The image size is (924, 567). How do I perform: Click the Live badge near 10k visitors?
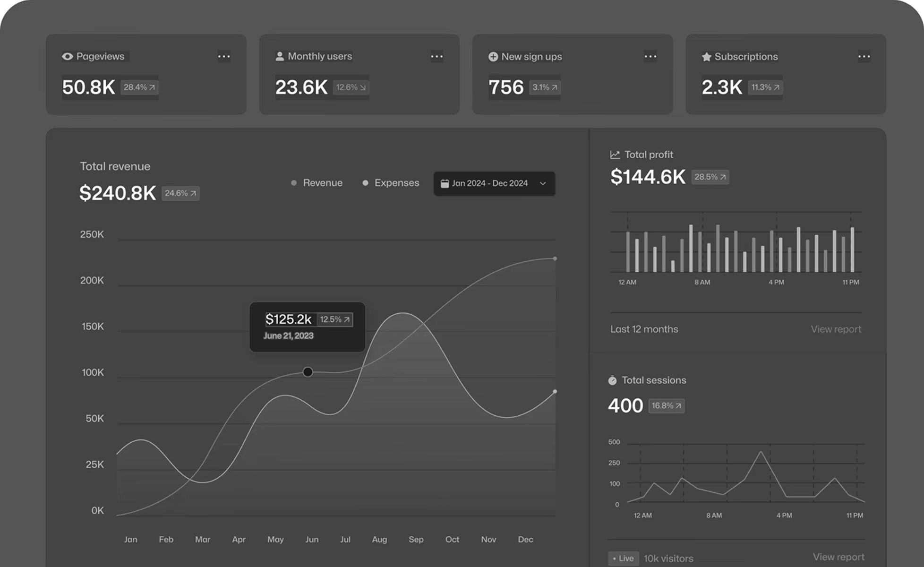point(624,558)
